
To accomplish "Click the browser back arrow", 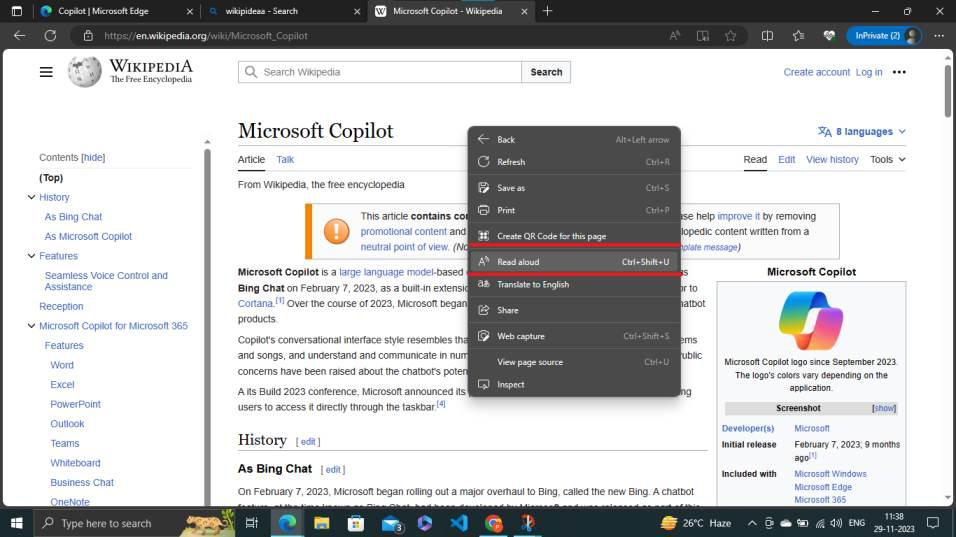I will tap(20, 36).
